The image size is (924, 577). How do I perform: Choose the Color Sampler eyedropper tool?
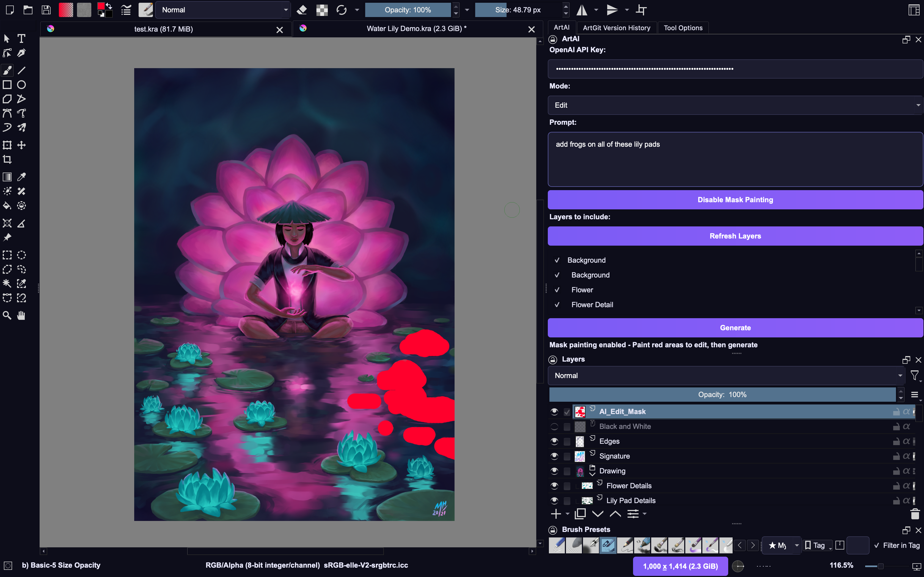coord(21,177)
